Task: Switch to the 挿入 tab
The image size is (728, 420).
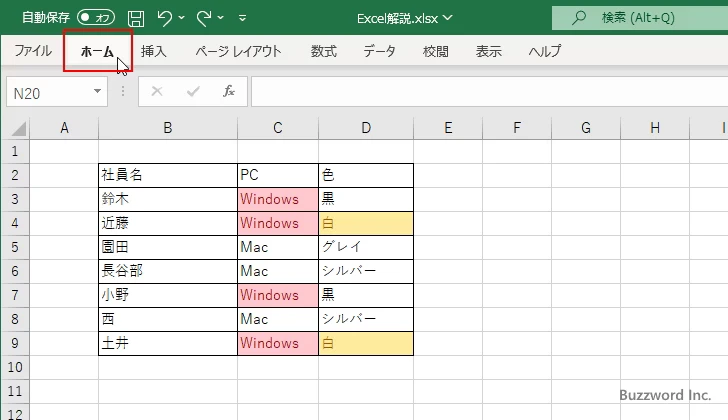Action: click(x=154, y=51)
